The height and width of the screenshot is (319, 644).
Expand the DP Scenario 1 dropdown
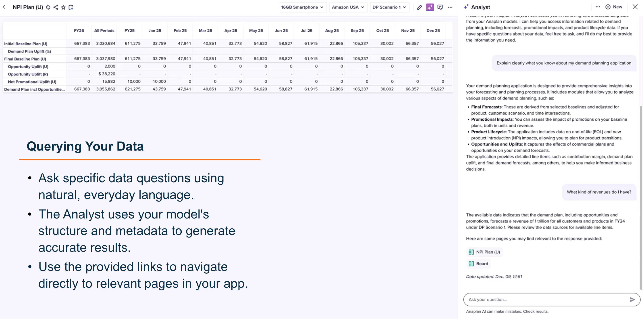tap(389, 7)
